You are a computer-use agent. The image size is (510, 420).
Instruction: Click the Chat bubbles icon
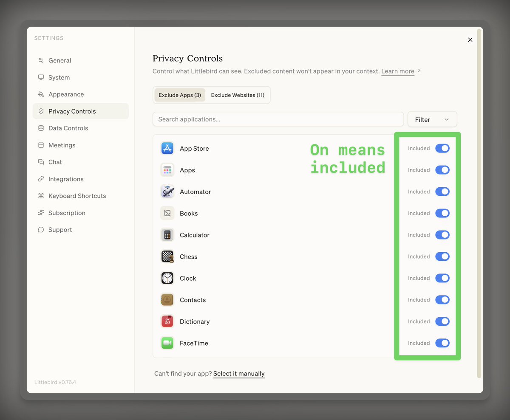tap(41, 162)
